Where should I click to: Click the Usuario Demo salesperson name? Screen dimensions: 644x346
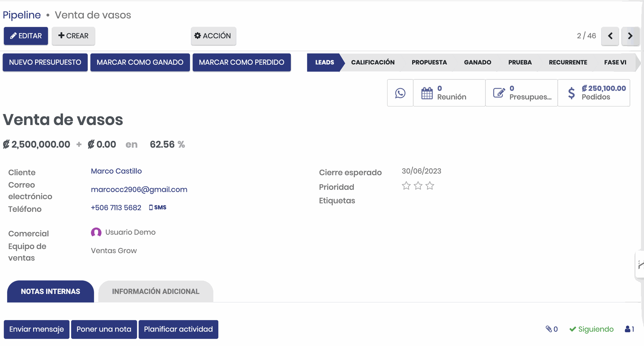pyautogui.click(x=130, y=232)
